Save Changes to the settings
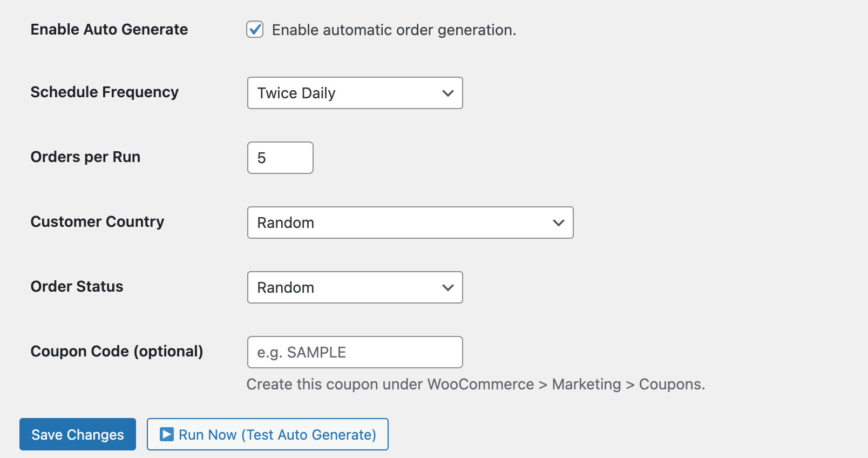 [x=78, y=434]
